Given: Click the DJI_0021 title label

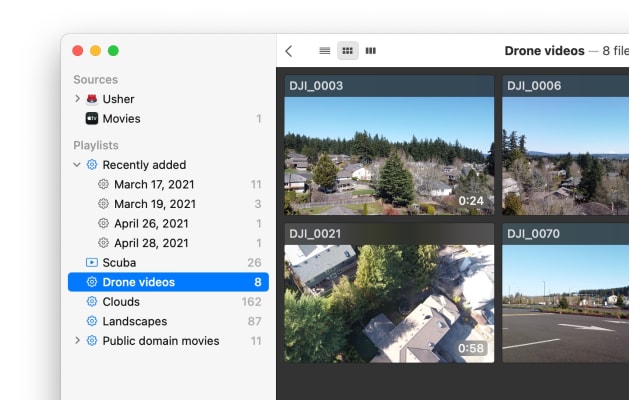Looking at the screenshot, I should click(x=315, y=234).
